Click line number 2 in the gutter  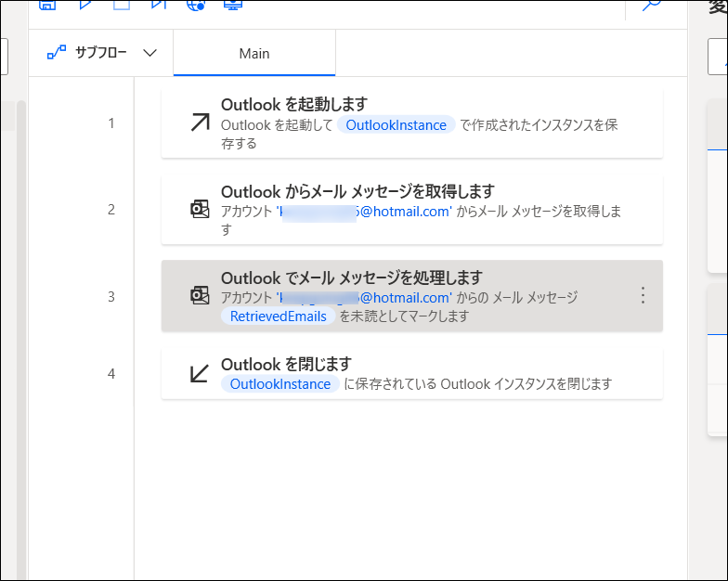(111, 210)
